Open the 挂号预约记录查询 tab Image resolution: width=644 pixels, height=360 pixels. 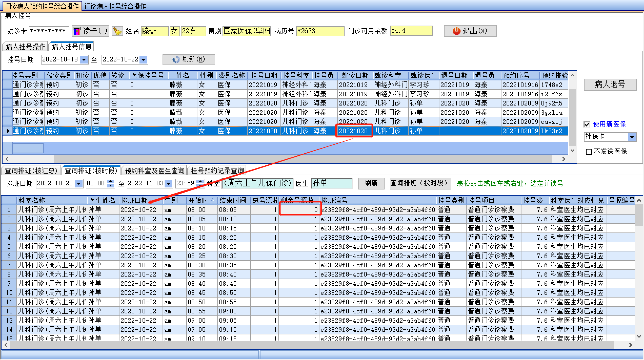[x=217, y=171]
